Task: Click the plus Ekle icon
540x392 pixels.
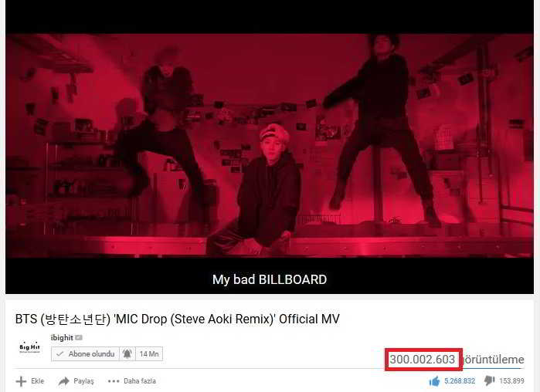Action: [21, 381]
